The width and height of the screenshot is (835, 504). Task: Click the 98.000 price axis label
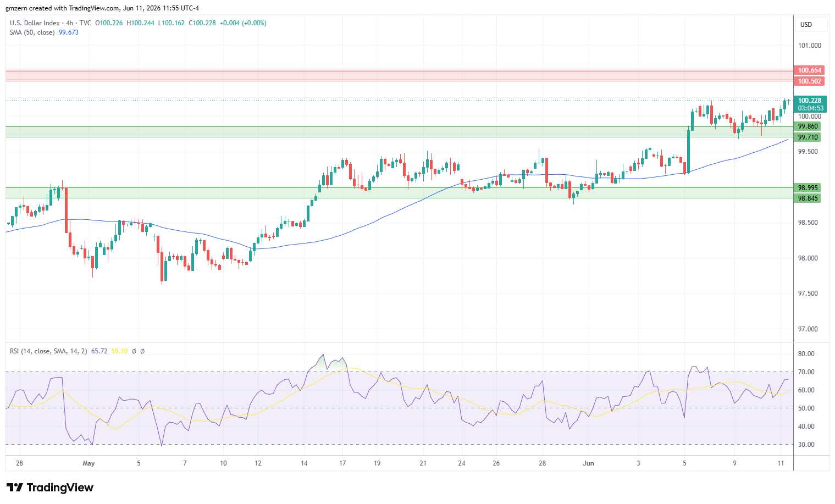(x=808, y=258)
